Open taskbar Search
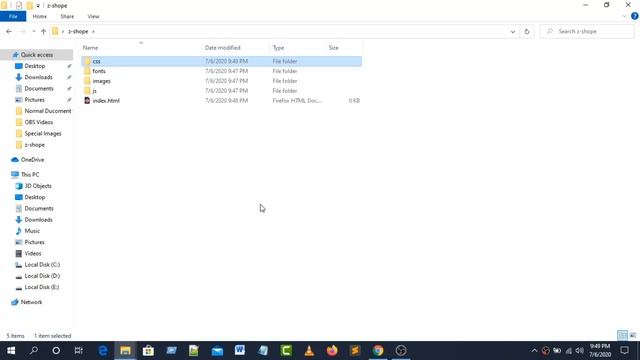 click(34, 351)
